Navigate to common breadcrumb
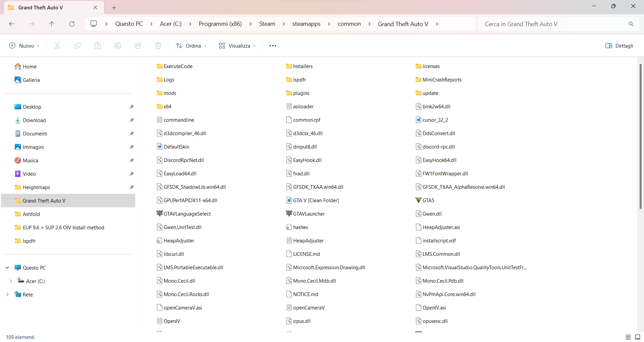Screen dimensions: 644x342 pos(349,24)
